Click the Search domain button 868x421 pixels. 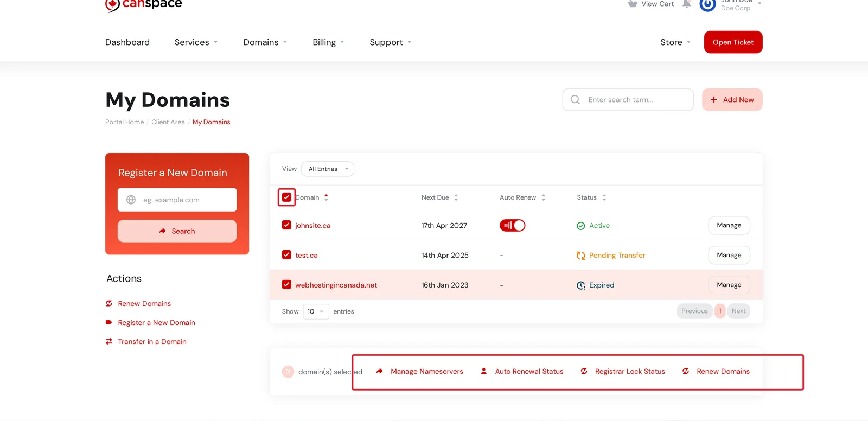click(x=177, y=231)
